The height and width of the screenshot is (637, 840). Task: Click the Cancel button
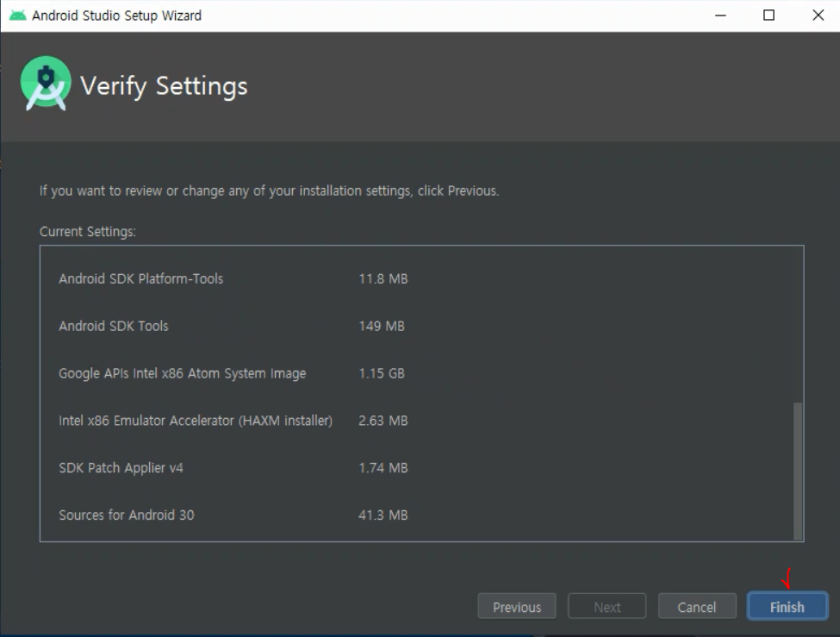coord(696,607)
